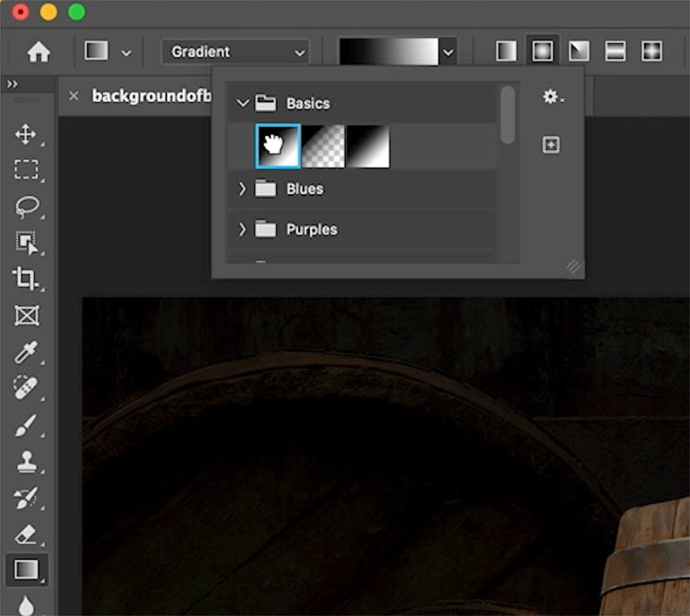Open gradient panel gear settings menu
The width and height of the screenshot is (690, 616).
click(x=552, y=97)
